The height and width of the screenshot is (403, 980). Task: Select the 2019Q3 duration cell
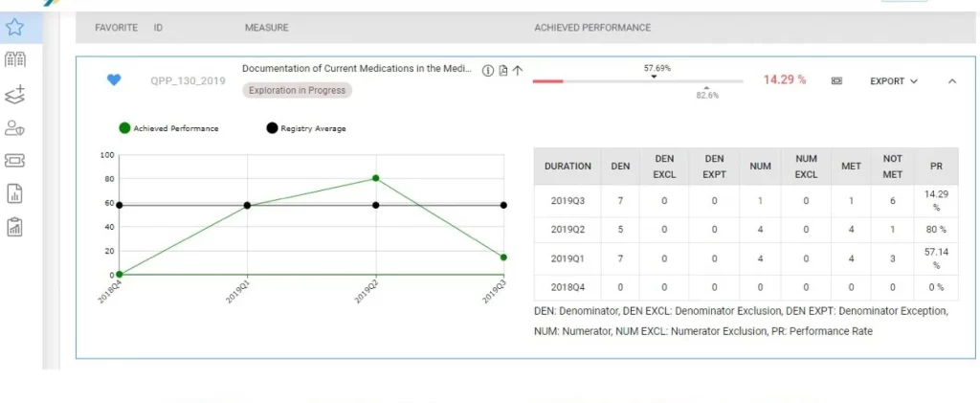coord(568,201)
